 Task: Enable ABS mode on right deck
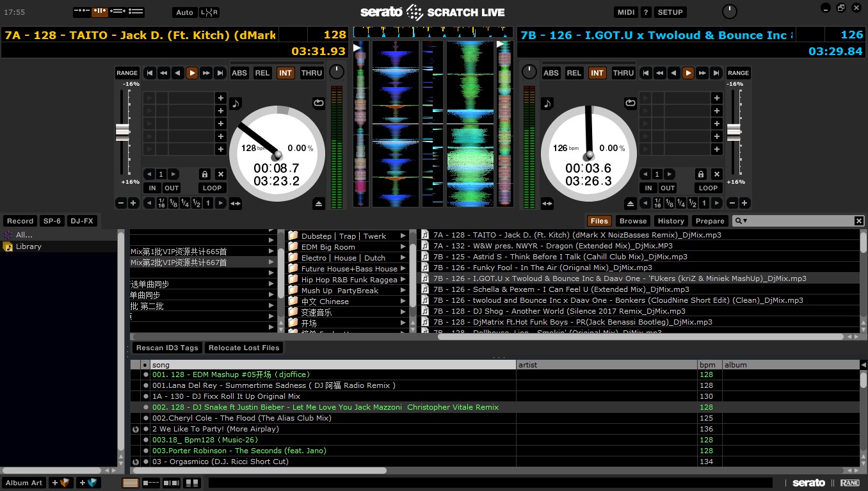[551, 73]
